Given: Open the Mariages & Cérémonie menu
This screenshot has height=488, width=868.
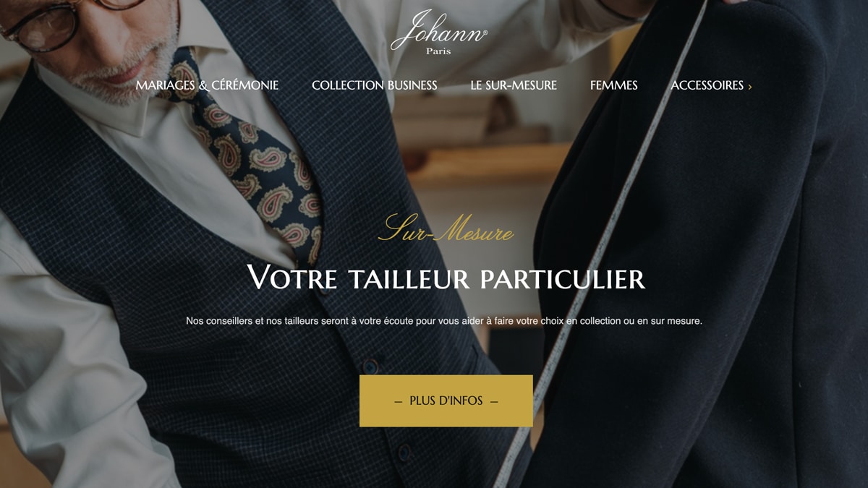Looking at the screenshot, I should [x=207, y=85].
